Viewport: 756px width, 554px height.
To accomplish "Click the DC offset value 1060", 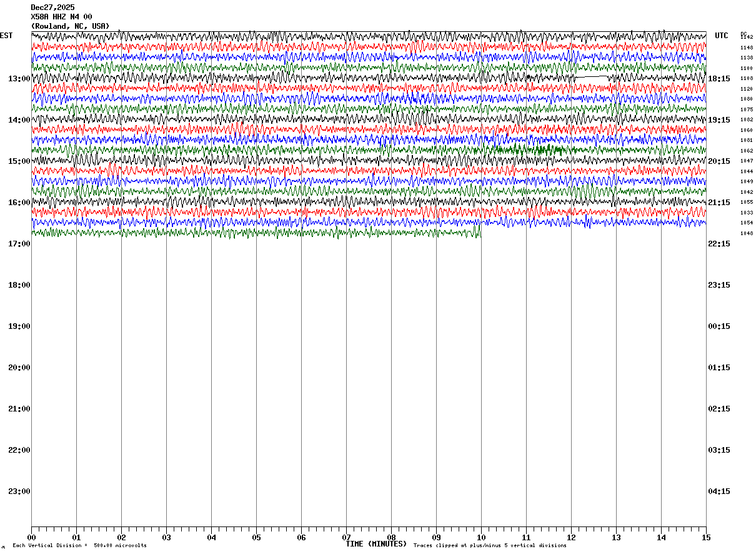I will pyautogui.click(x=747, y=130).
